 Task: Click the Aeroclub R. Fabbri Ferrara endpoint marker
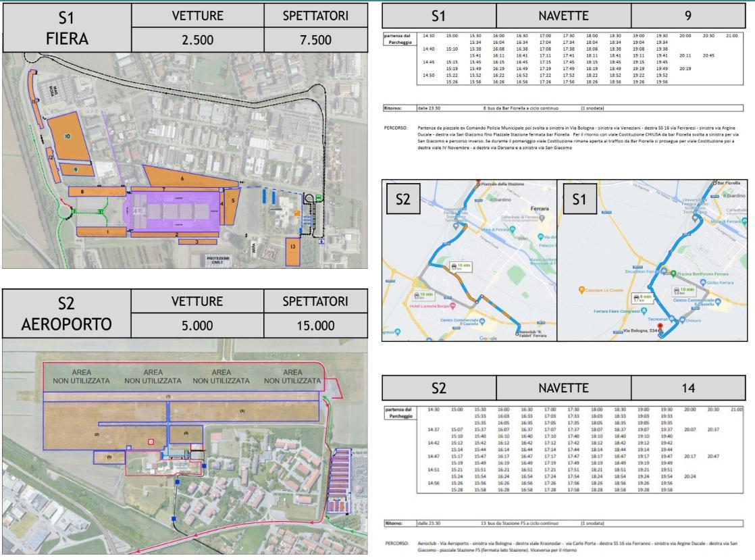(x=517, y=333)
